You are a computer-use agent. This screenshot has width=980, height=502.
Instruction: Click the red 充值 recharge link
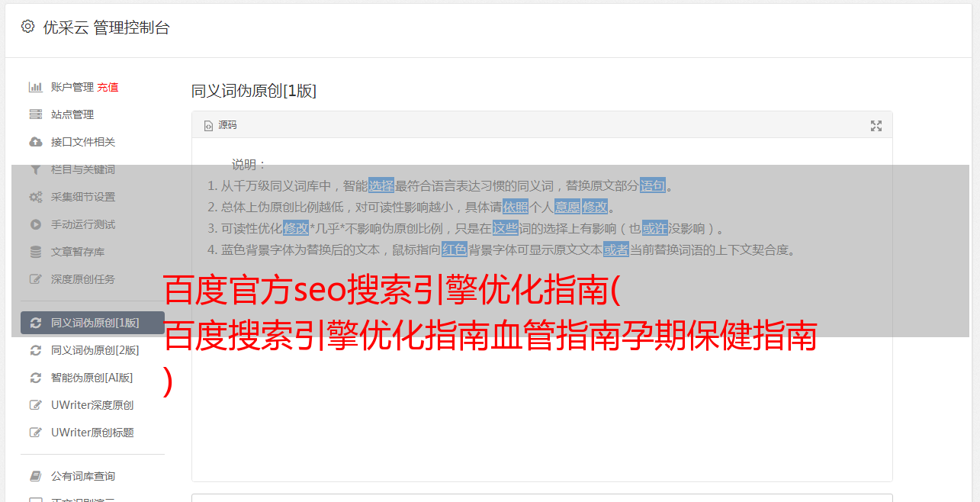(x=108, y=87)
